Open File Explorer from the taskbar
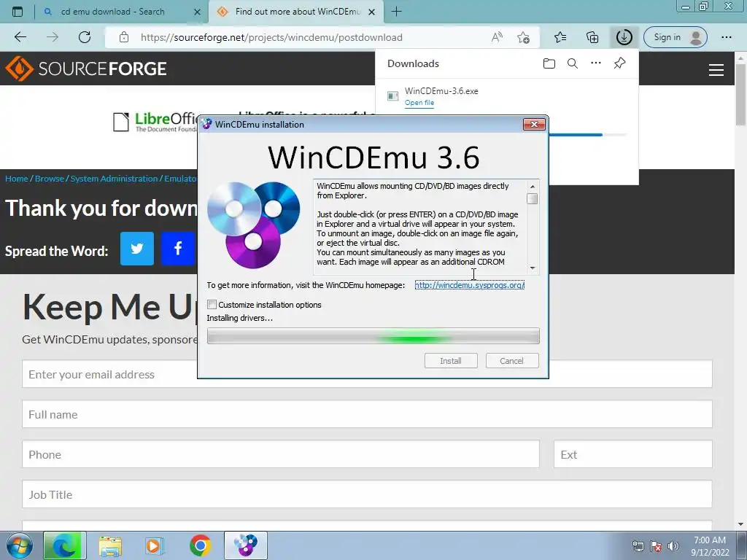747x560 pixels. 111,545
